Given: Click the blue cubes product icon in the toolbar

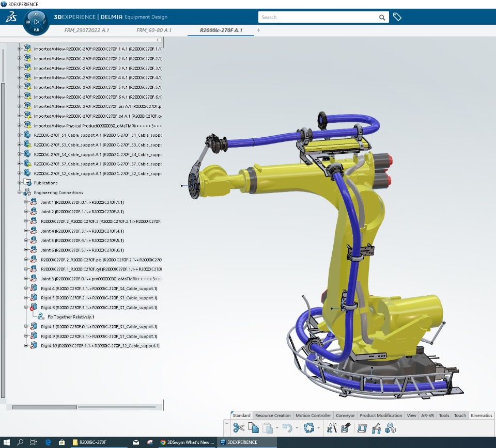Looking at the screenshot, I should pos(391,428).
